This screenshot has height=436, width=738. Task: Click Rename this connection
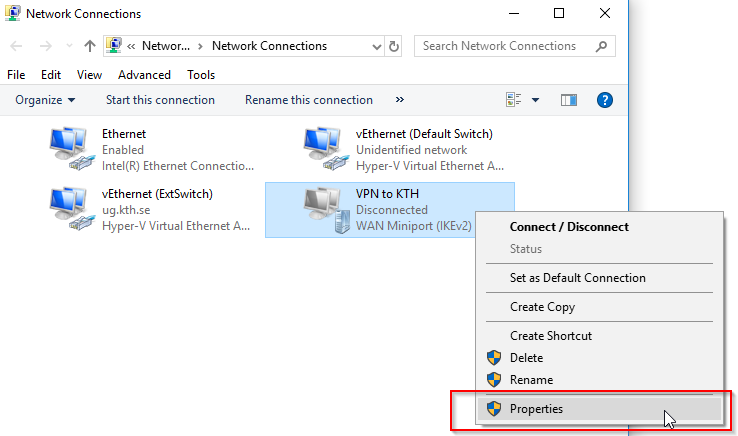[308, 100]
